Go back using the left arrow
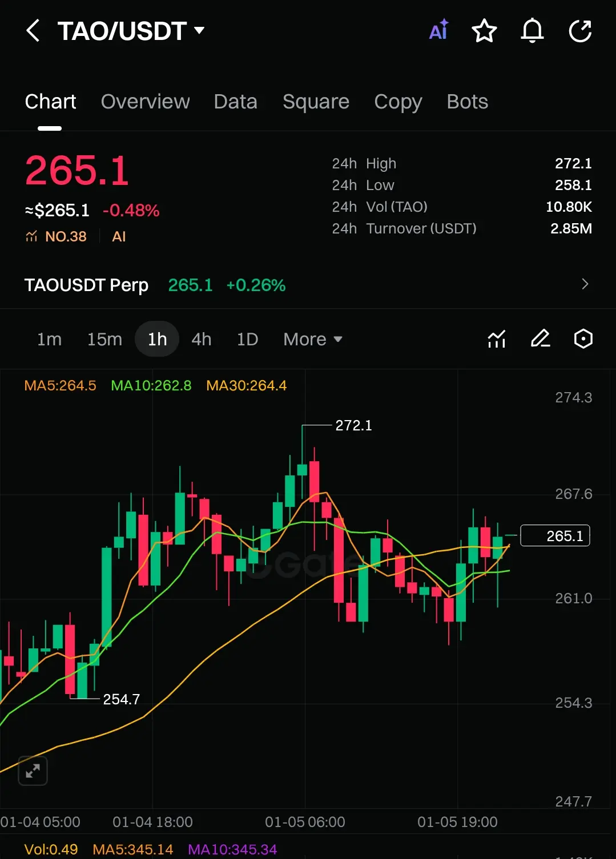The image size is (616, 859). point(33,31)
